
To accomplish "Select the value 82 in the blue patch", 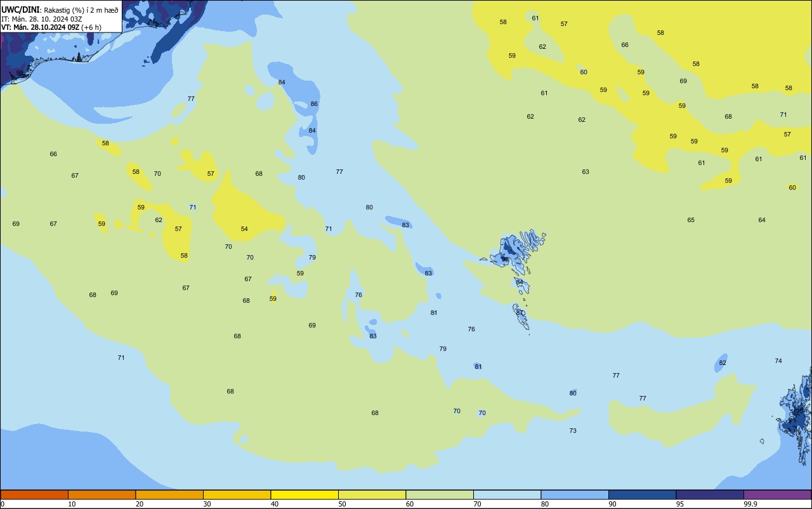I will point(723,363).
